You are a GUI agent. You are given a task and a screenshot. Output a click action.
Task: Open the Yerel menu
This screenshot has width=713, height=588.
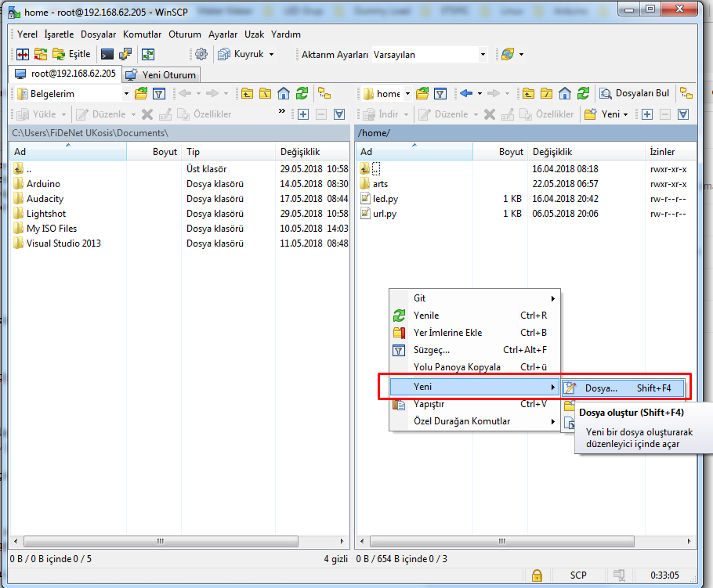(27, 34)
